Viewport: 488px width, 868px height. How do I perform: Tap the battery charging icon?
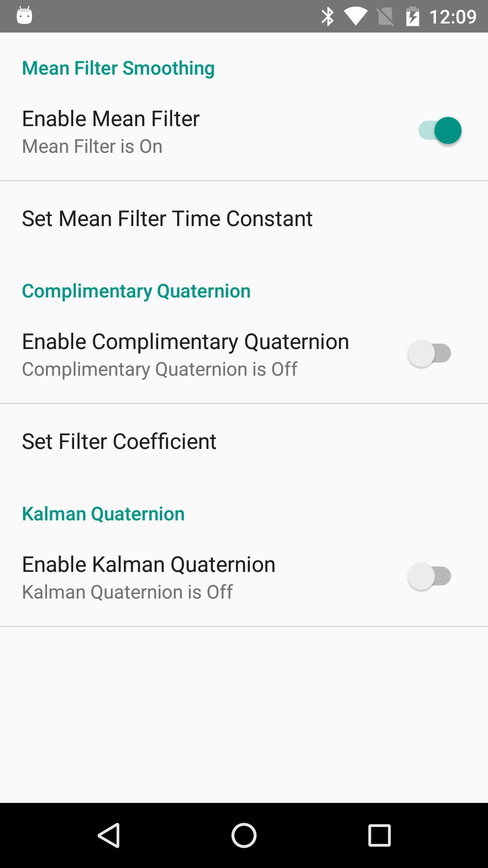tap(413, 17)
